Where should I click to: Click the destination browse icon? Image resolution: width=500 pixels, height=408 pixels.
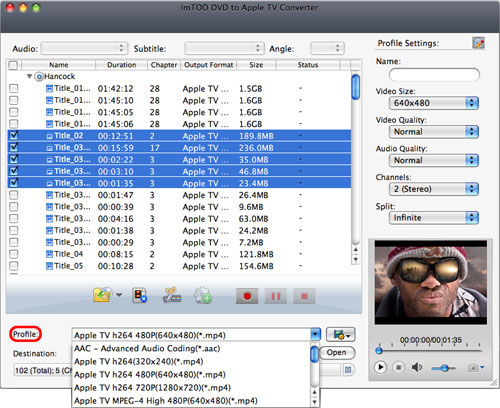tap(348, 370)
